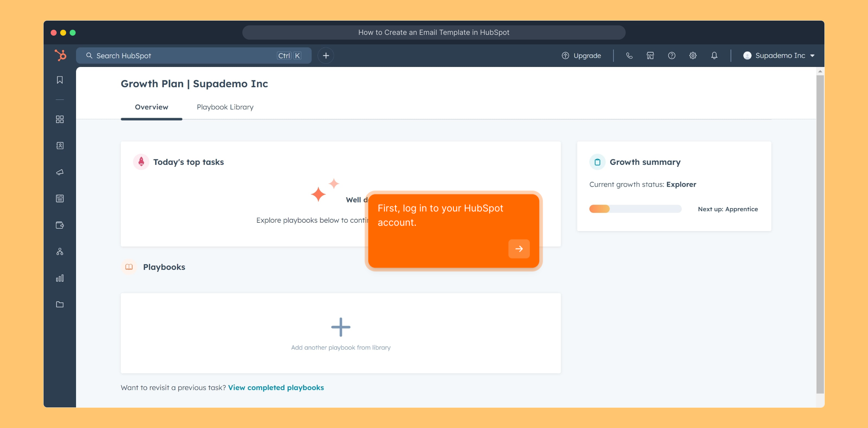Open the settings gear icon

point(693,55)
